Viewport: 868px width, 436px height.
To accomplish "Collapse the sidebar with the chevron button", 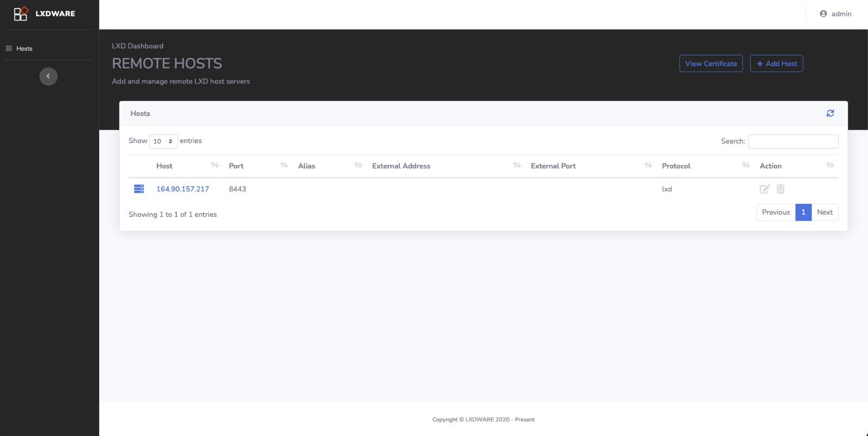I will click(48, 76).
